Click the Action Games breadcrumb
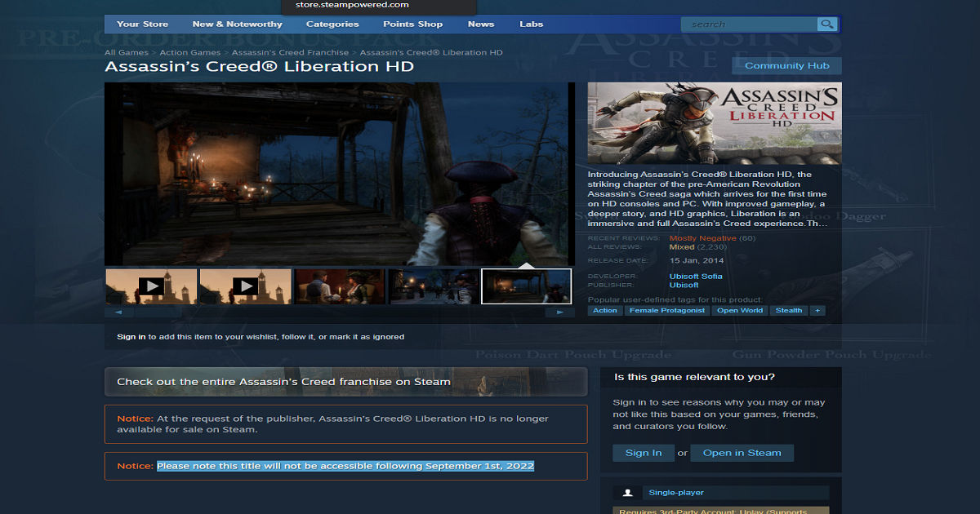Viewport: 980px width, 514px height. (190, 53)
